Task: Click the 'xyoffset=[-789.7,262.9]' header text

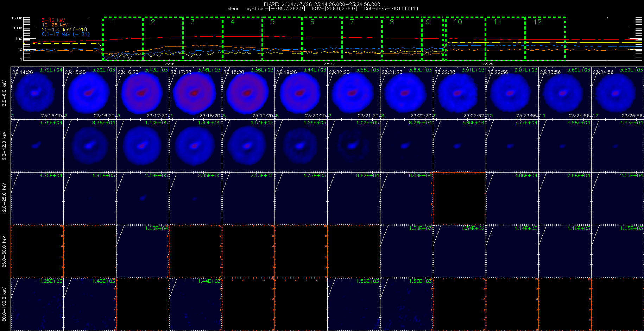Action: pyautogui.click(x=276, y=9)
